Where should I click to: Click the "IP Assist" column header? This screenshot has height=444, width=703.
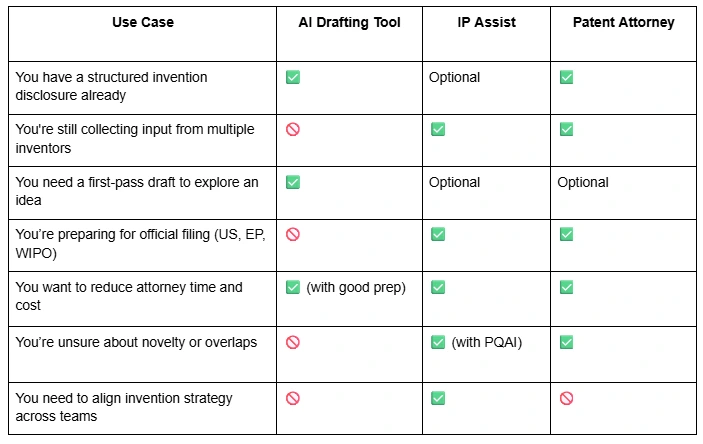coord(485,22)
